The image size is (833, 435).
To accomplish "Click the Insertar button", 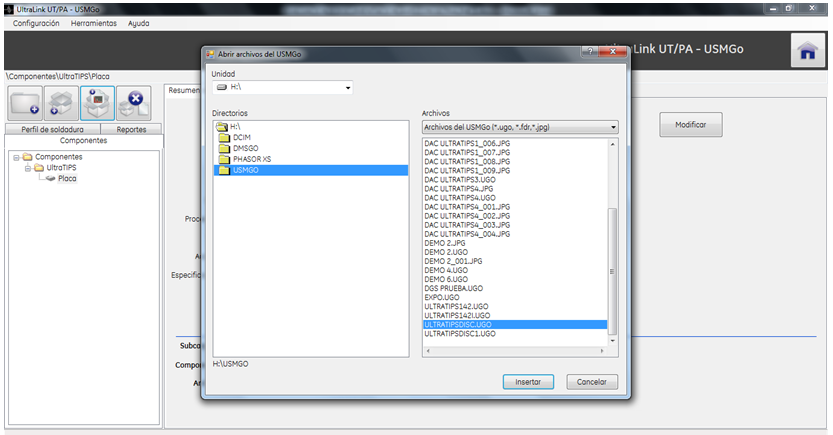I will point(528,382).
